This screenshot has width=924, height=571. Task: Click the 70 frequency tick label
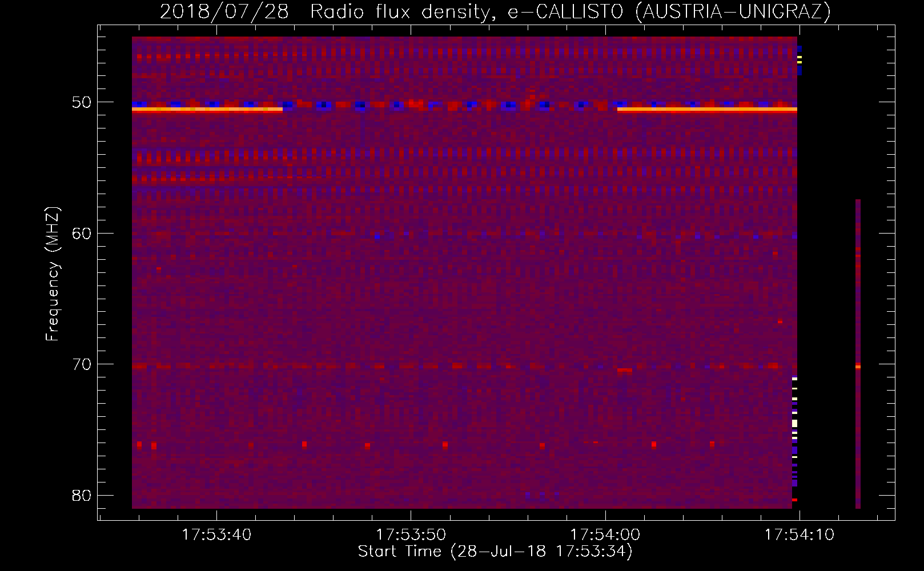(x=82, y=364)
